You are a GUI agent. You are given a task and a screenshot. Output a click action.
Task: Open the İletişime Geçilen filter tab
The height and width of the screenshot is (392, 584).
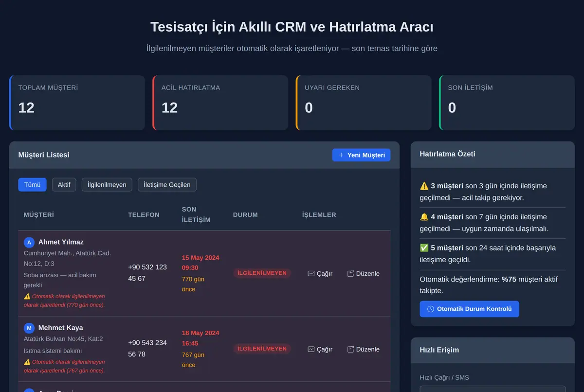pos(167,185)
